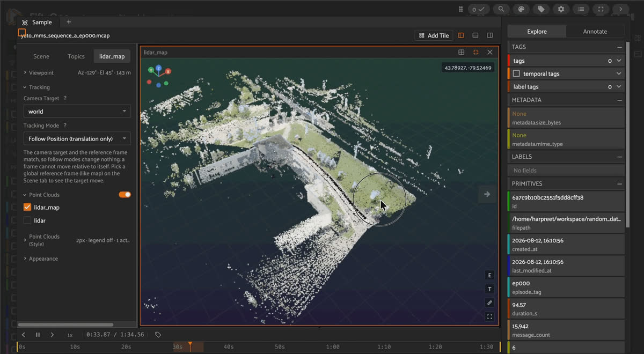Open the apps grid dots menu

coord(460,9)
